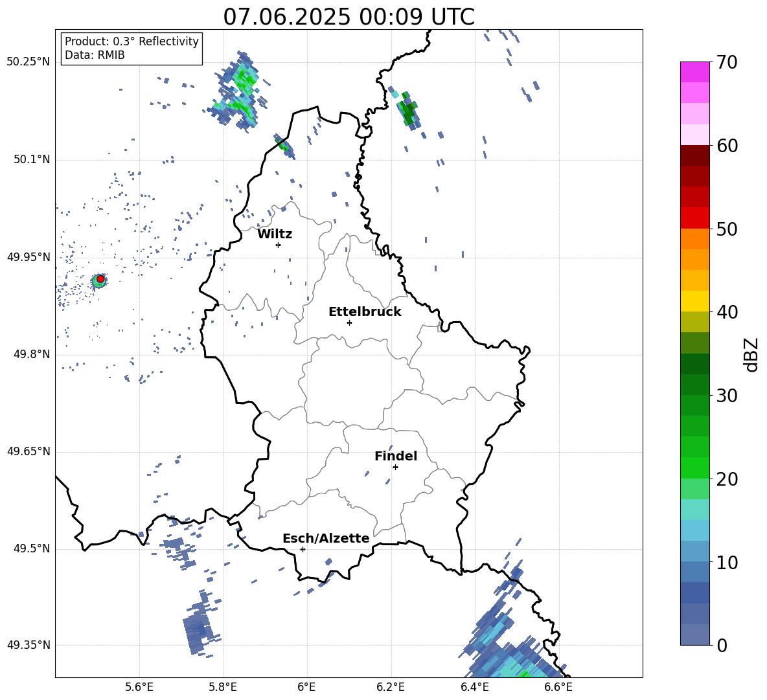Click the 6.6°E longitude label
767x700 pixels.
tap(558, 687)
